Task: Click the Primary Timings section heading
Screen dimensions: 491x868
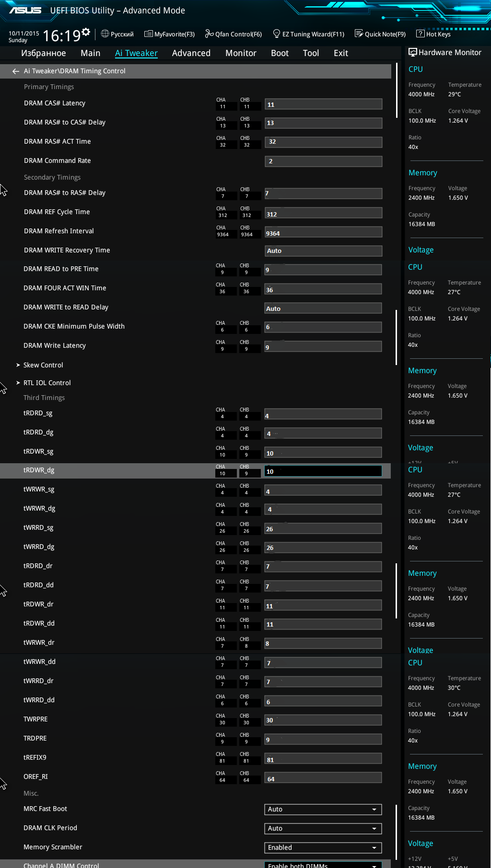Action: pos(49,87)
